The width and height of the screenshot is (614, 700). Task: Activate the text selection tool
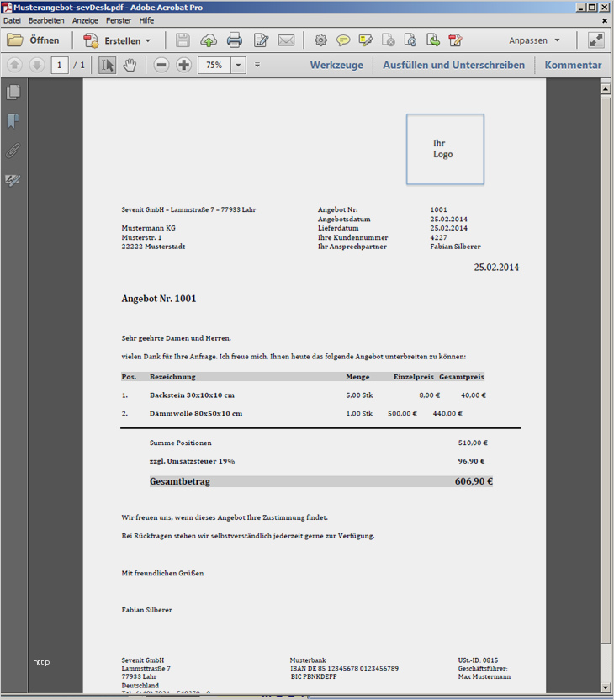point(107,65)
